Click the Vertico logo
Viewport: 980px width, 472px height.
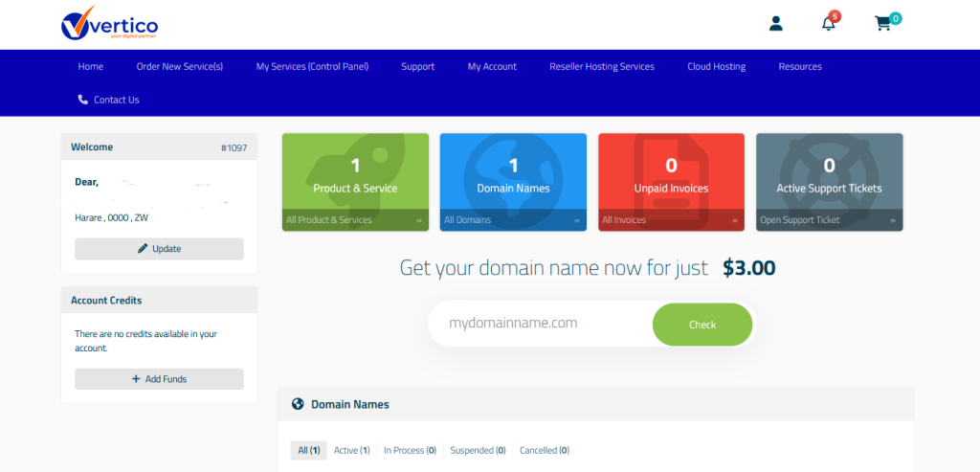pyautogui.click(x=109, y=23)
